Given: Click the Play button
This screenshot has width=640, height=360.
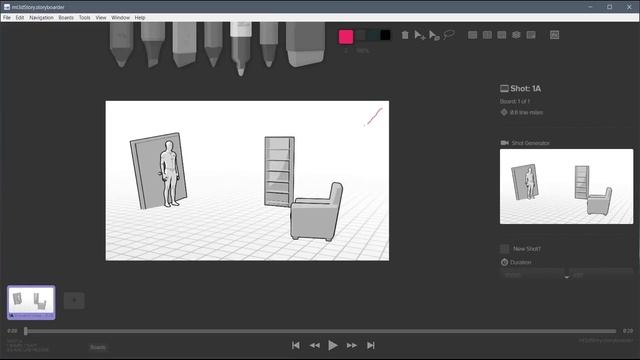Looking at the screenshot, I should tap(333, 345).
